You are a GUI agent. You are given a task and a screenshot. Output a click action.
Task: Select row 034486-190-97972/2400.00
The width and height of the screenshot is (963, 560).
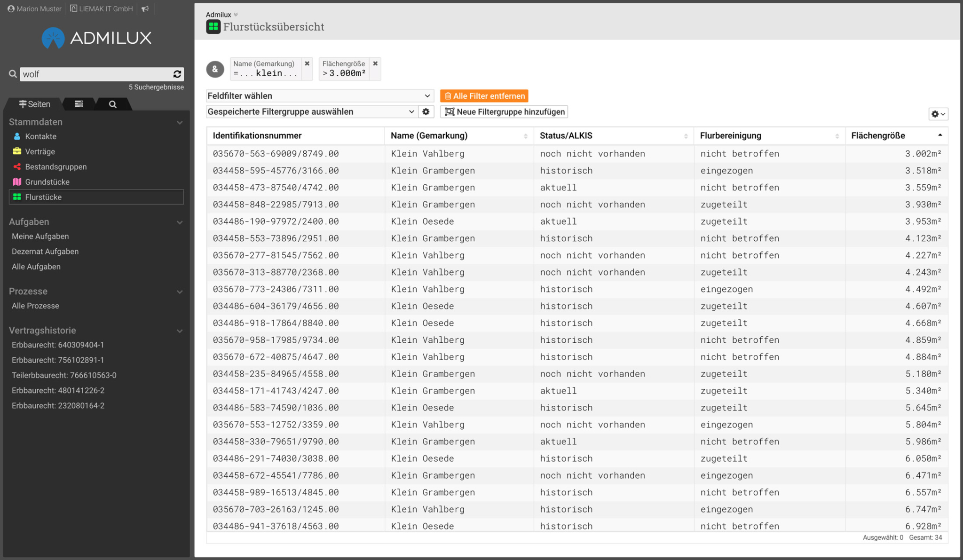pos(577,221)
